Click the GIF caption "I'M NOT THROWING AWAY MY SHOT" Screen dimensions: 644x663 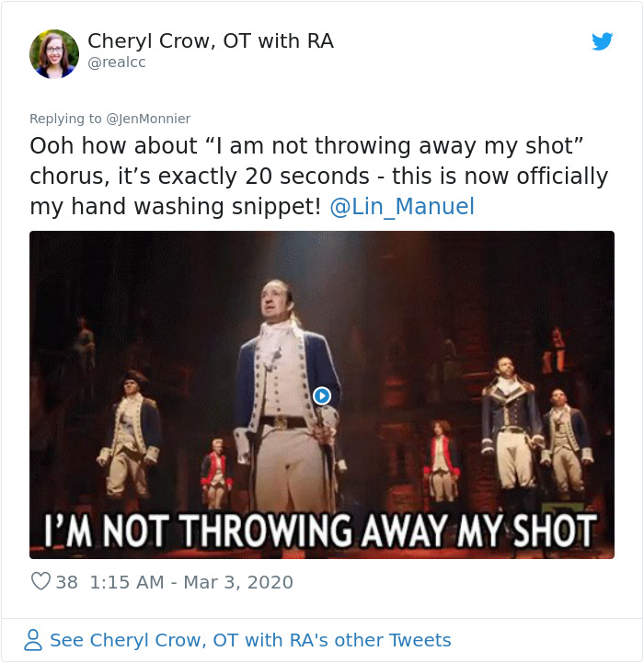pyautogui.click(x=321, y=531)
